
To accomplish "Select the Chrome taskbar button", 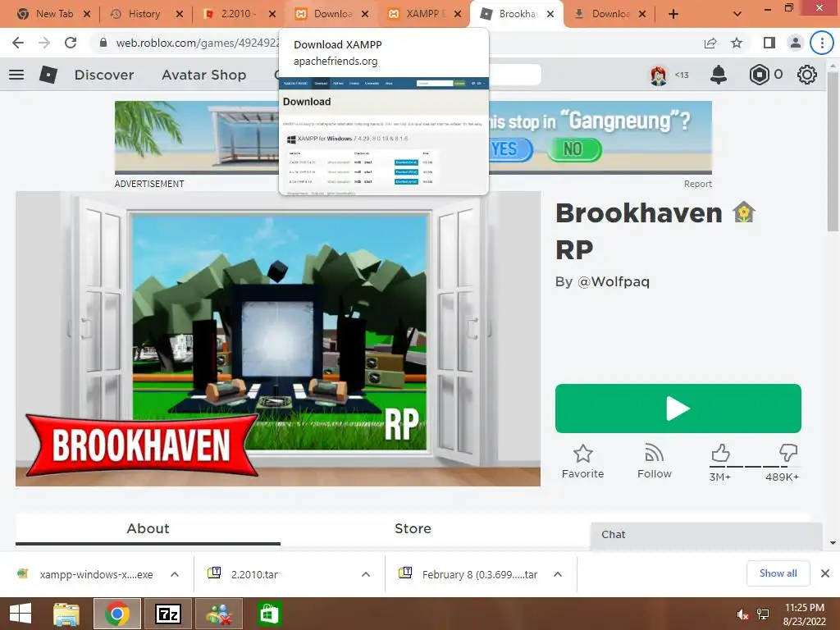I will point(117,614).
